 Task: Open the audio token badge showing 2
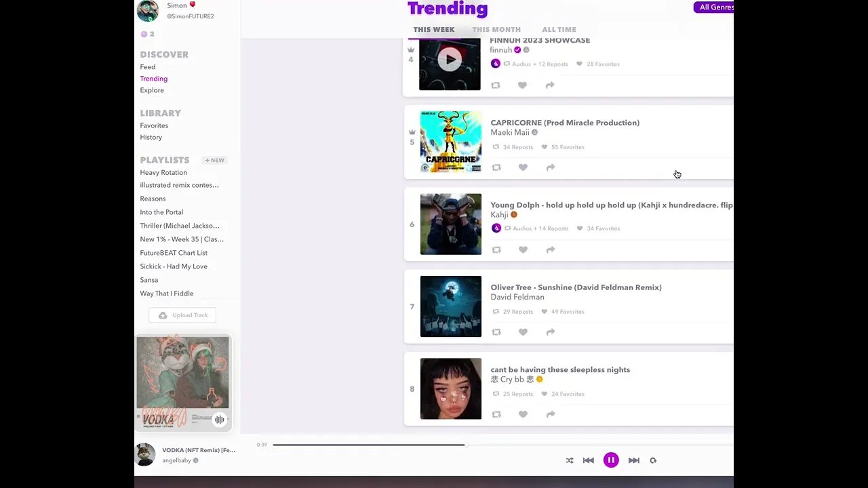tap(147, 34)
